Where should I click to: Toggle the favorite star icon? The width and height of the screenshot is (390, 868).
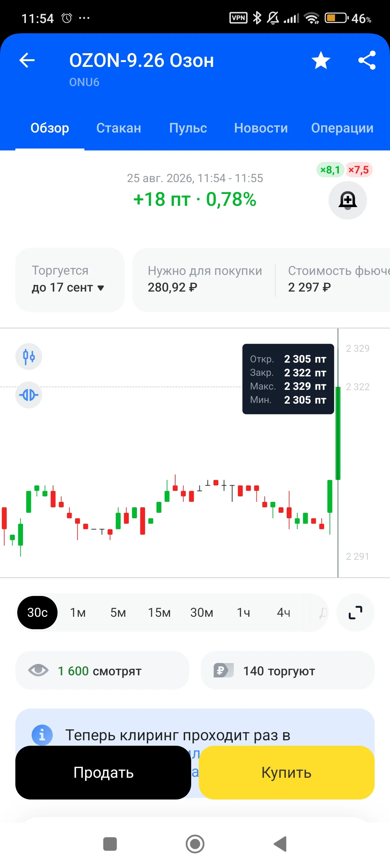point(321,61)
